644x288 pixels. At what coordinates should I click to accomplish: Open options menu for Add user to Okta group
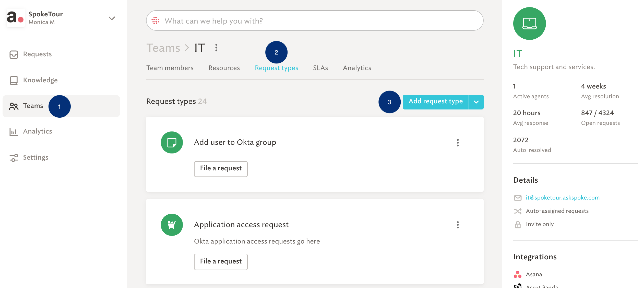[x=458, y=143]
